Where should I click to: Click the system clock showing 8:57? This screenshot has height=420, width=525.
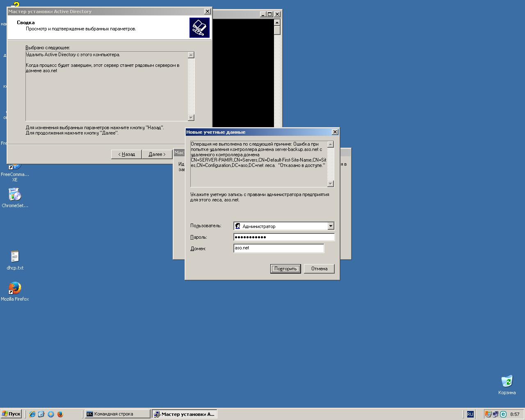[515, 414]
